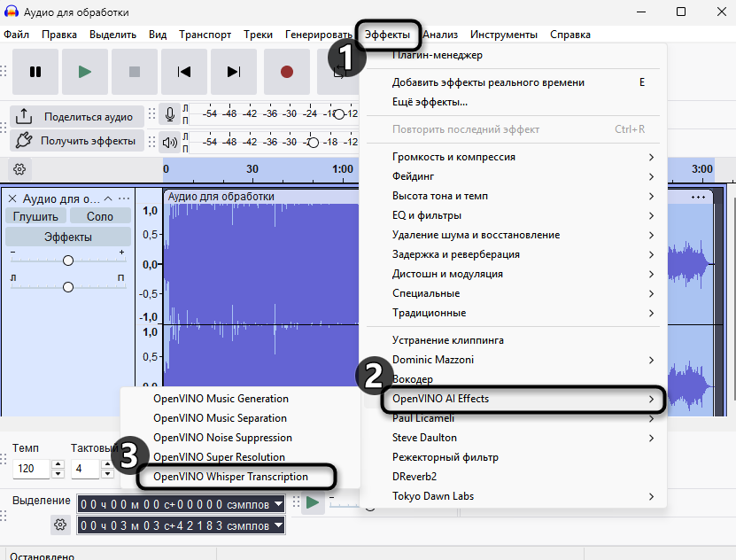Adjust the recording level slider knob
Image resolution: width=736 pixels, height=560 pixels.
[339, 114]
